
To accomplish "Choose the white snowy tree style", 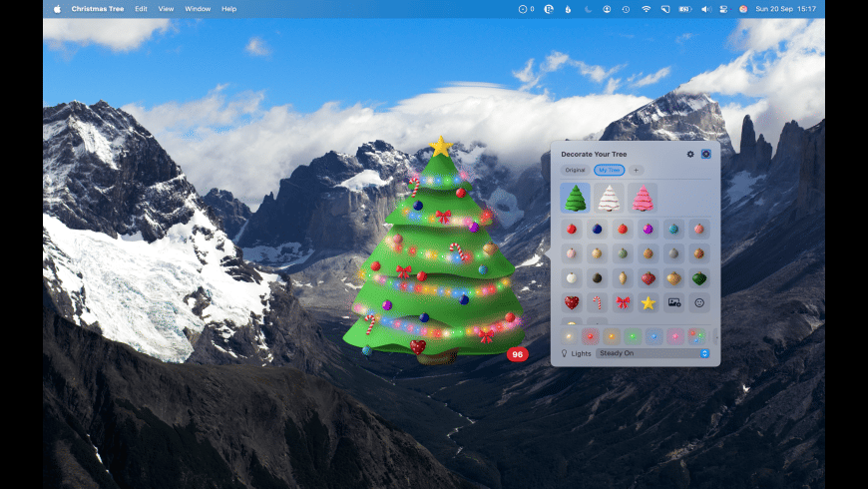I will click(x=609, y=198).
